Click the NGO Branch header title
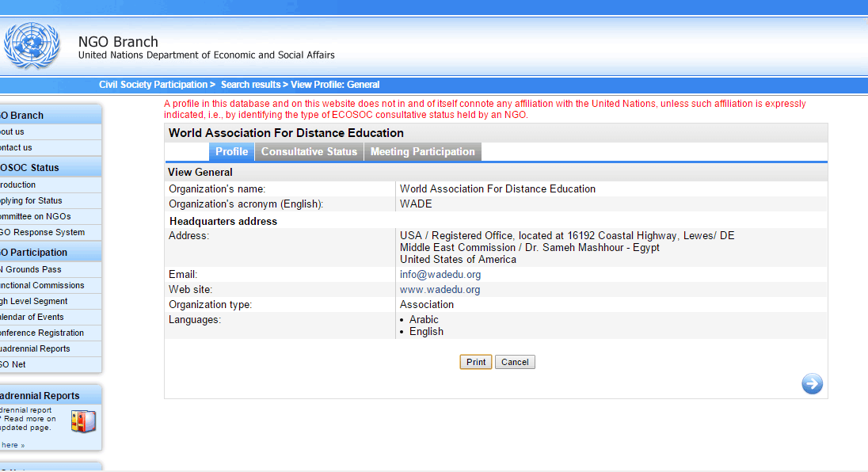The image size is (868, 472). (118, 42)
